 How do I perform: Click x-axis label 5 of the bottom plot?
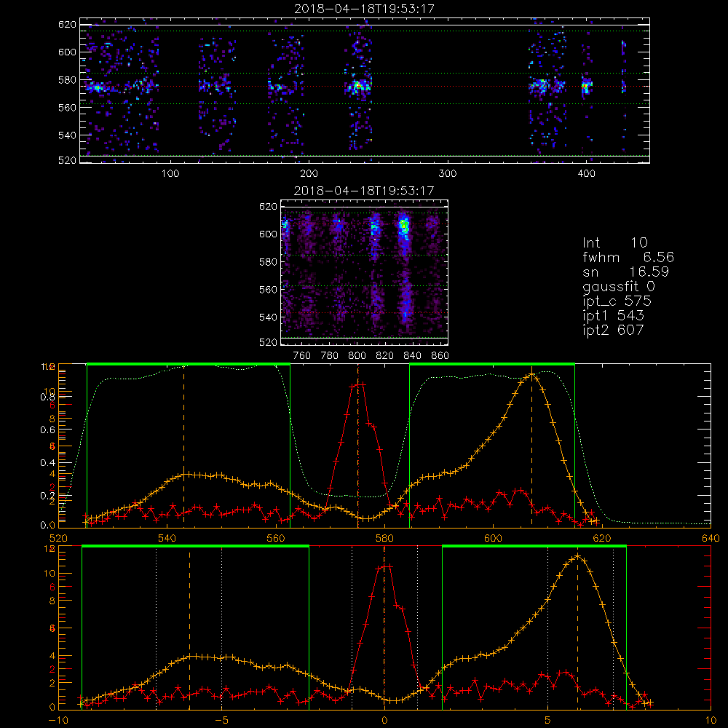548,720
